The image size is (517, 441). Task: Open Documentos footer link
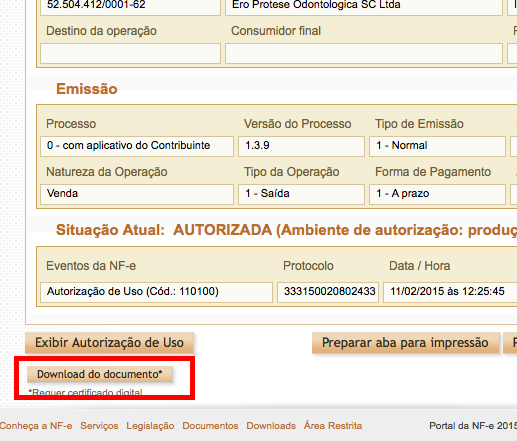210,426
